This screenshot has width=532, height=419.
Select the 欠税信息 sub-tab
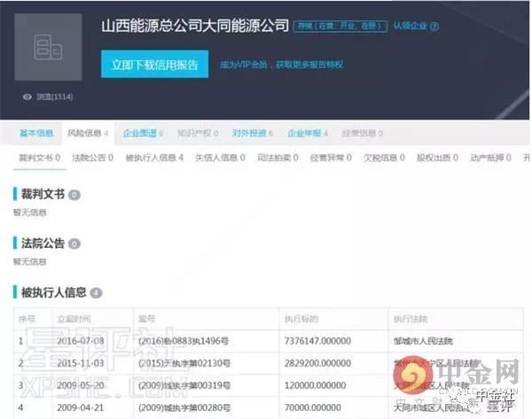pyautogui.click(x=384, y=158)
